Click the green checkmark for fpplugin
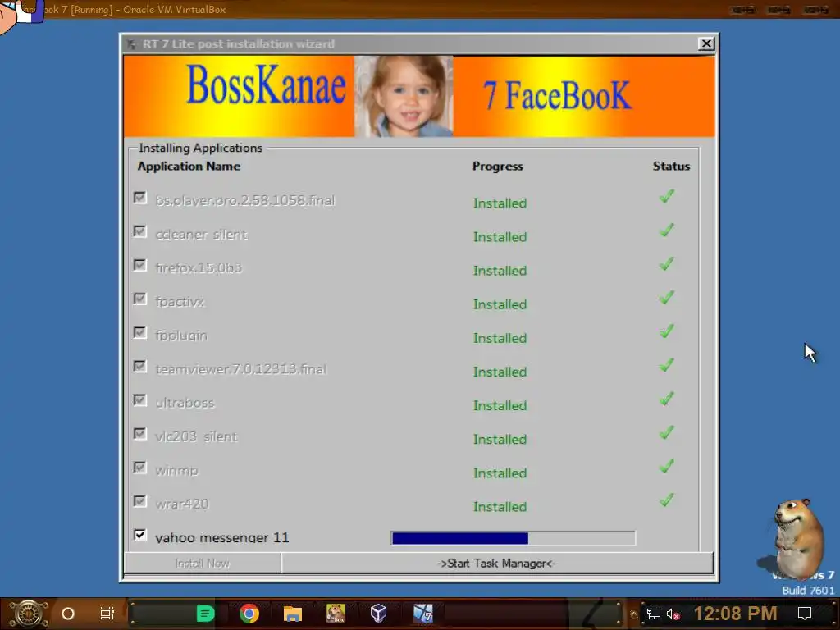The height and width of the screenshot is (630, 840). point(666,331)
